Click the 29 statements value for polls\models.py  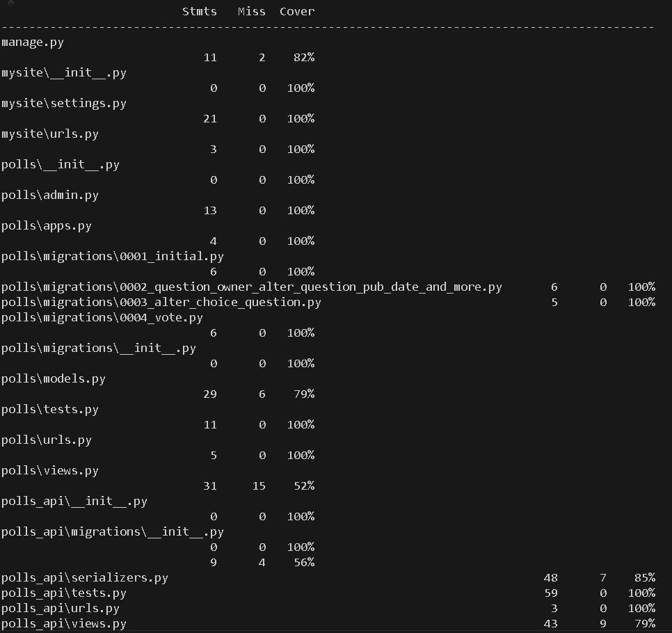210,394
